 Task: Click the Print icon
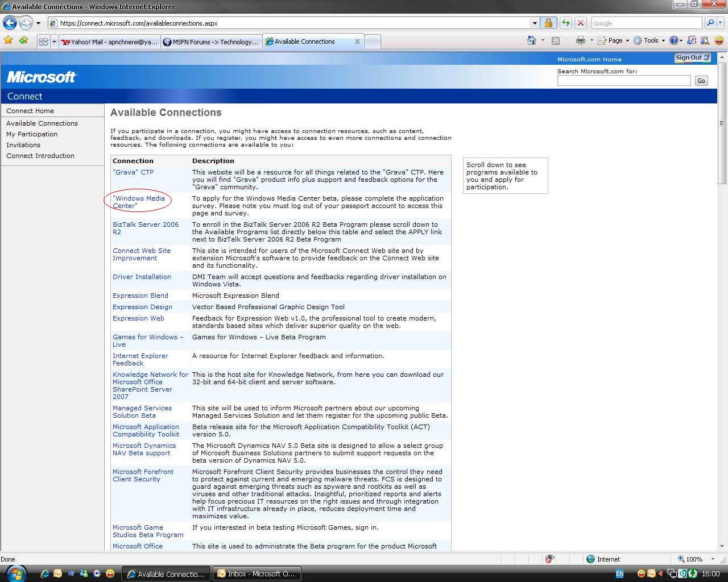[580, 40]
